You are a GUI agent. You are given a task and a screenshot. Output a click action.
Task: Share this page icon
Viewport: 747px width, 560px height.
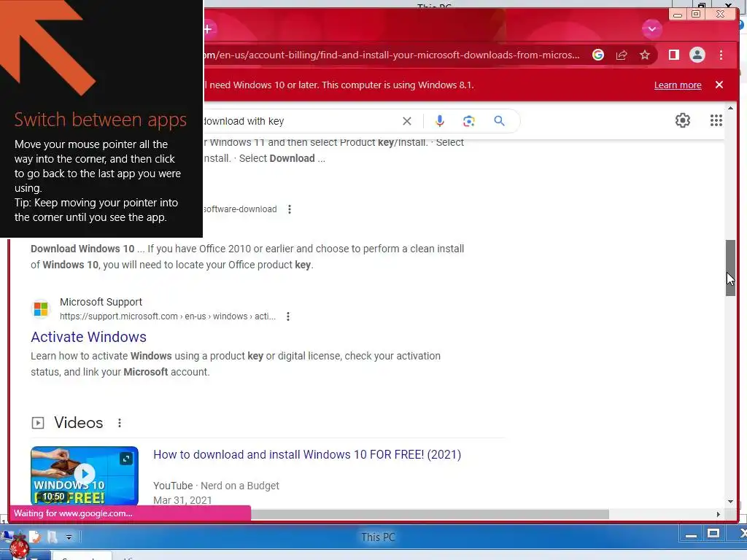[x=622, y=55]
